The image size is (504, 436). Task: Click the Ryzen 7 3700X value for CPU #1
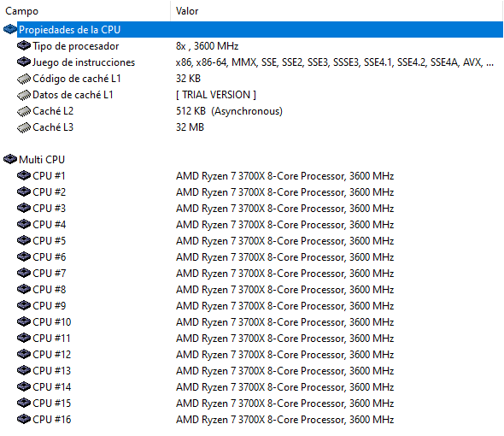284,176
